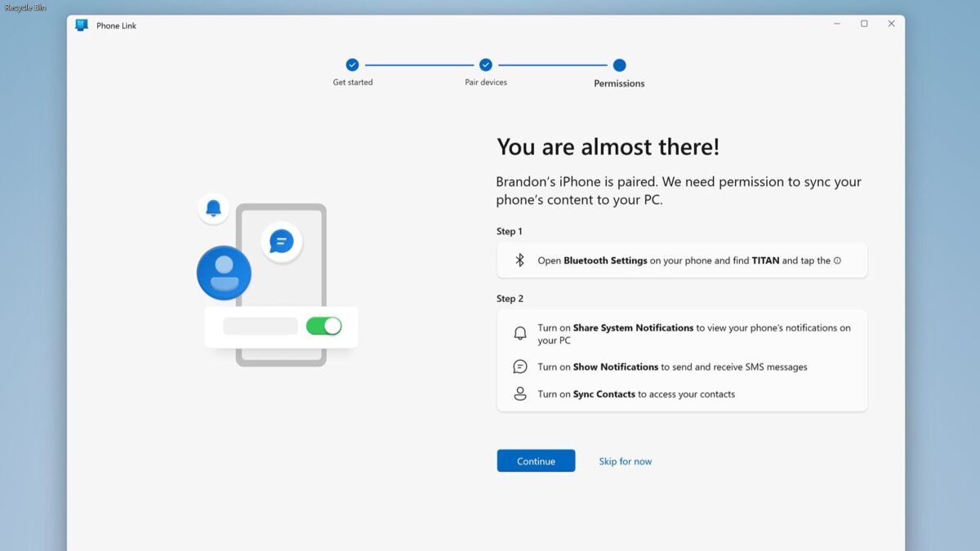The height and width of the screenshot is (551, 980).
Task: Click the 'Permissions' step label
Action: 619,83
